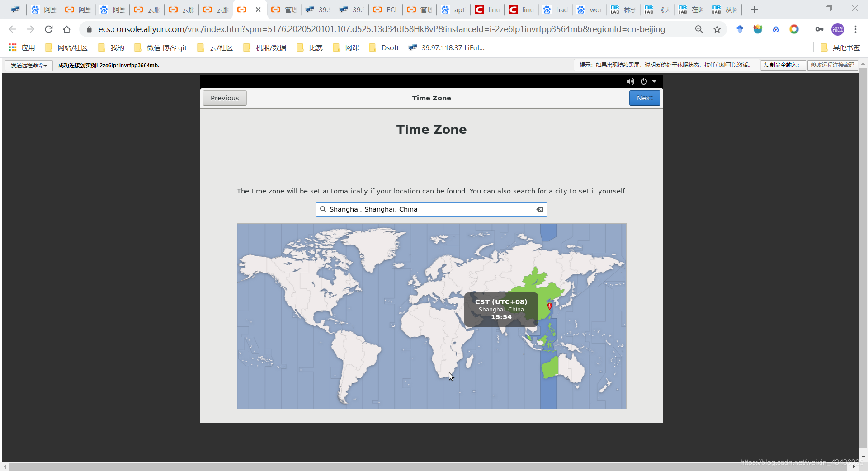
Task: Open a new browser tab with the plus icon
Action: pyautogui.click(x=754, y=9)
